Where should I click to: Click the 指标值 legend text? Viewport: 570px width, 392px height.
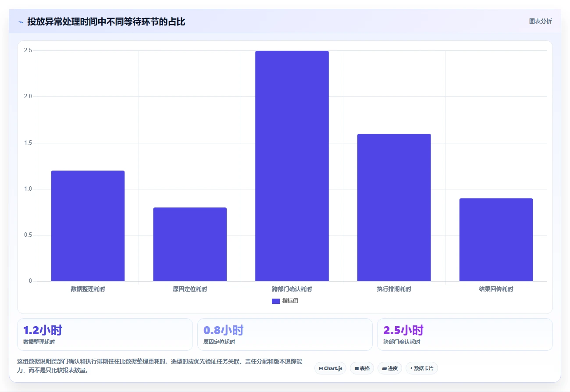[290, 301]
